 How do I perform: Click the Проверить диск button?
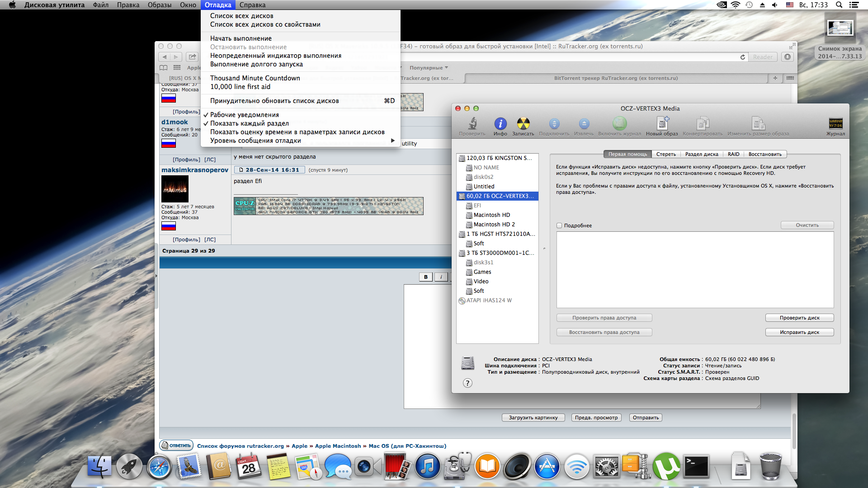(x=799, y=318)
